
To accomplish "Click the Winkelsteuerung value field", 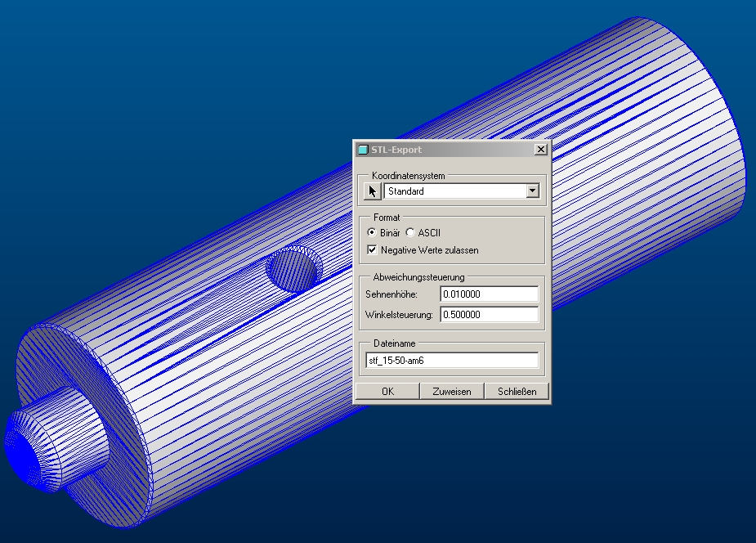I will 489,314.
